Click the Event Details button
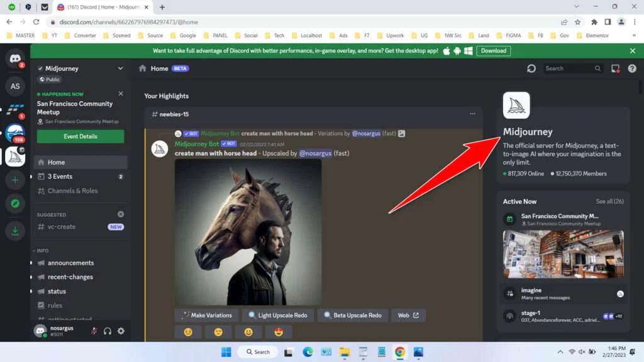The width and height of the screenshot is (644, 362). (80, 136)
